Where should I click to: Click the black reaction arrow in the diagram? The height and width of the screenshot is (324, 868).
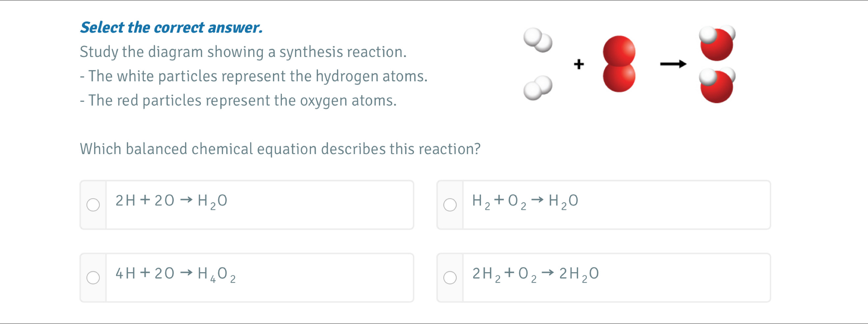pyautogui.click(x=673, y=64)
